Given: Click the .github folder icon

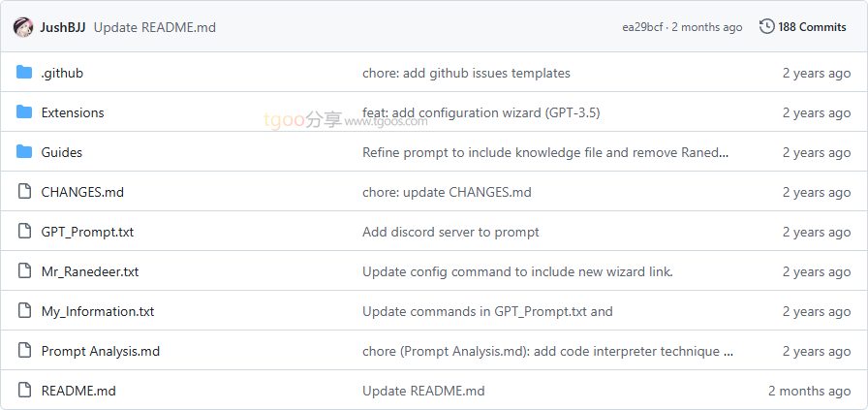Looking at the screenshot, I should tap(24, 73).
